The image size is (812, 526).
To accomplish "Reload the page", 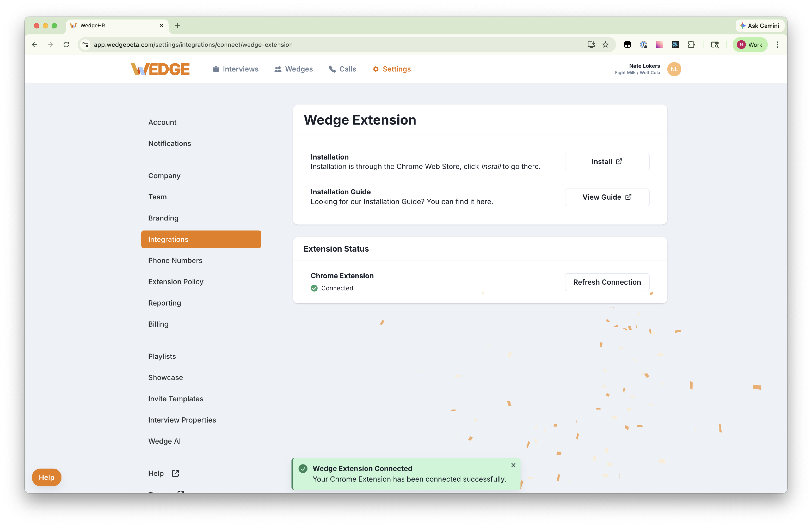I will click(66, 45).
